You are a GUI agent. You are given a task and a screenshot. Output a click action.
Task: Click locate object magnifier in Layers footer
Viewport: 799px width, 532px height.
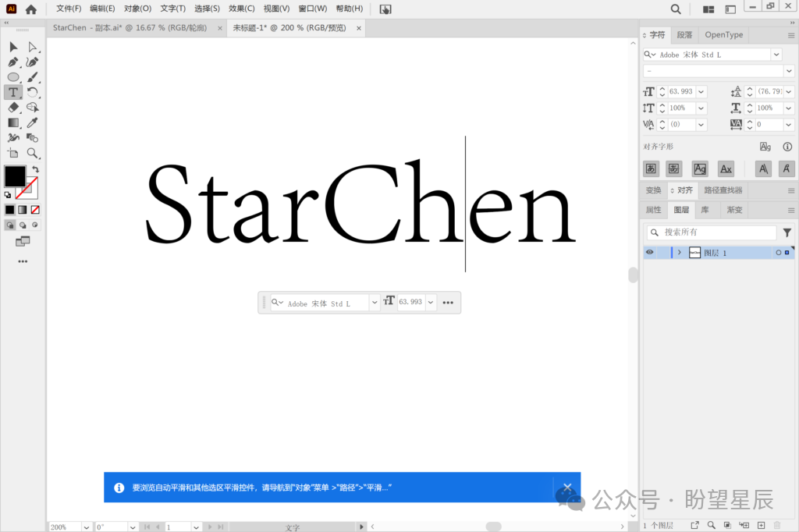tap(712, 526)
